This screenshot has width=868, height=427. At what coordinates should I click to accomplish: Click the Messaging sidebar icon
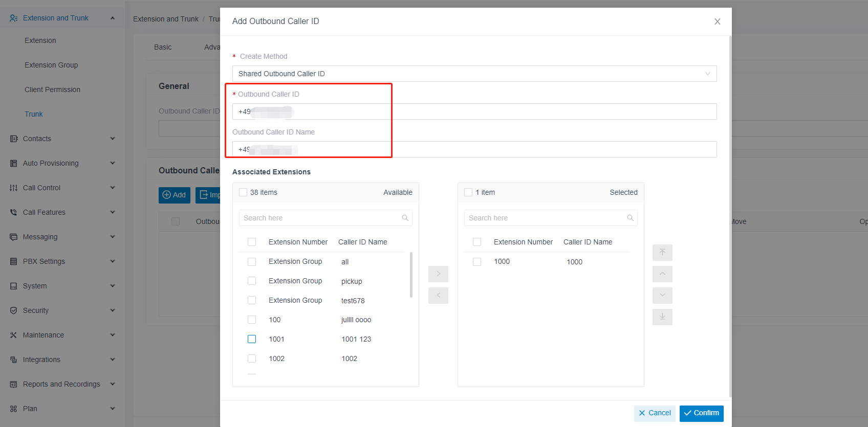(x=14, y=237)
